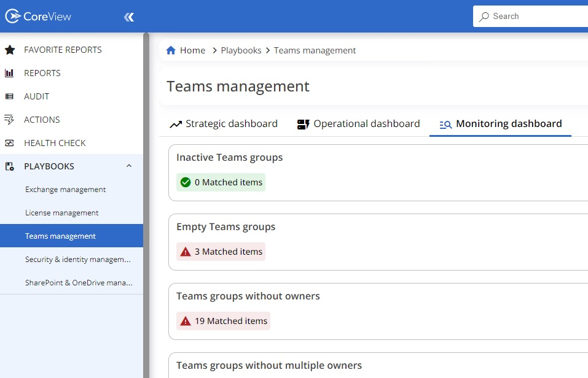Open SharePoint & OneDrive management playbook

click(x=79, y=282)
